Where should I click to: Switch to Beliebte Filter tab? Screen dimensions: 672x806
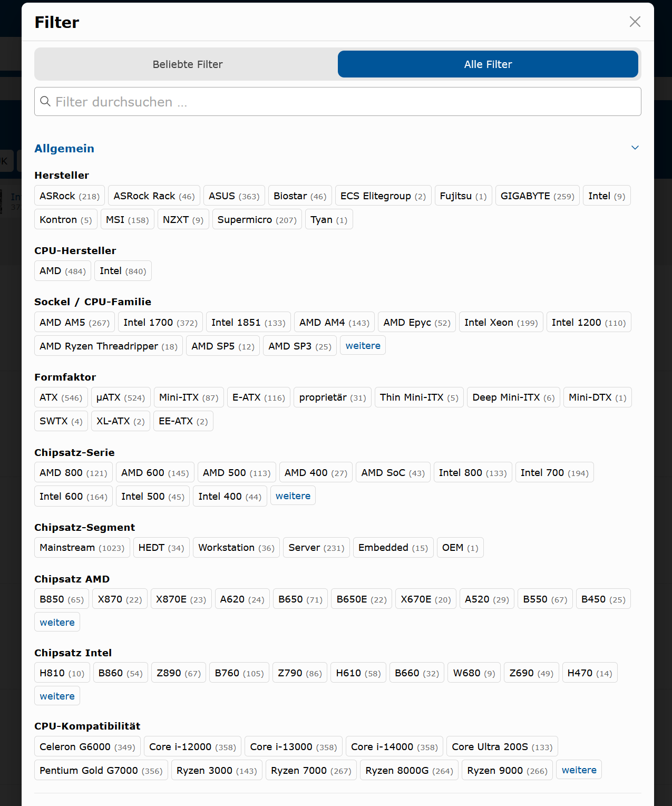click(x=188, y=64)
